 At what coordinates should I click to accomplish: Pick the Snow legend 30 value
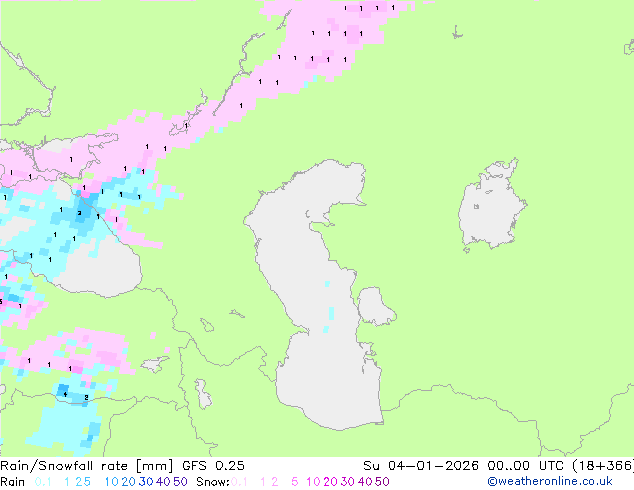(347, 482)
